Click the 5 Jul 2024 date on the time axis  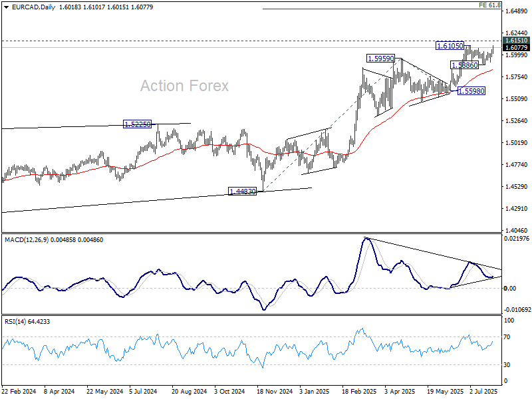click(143, 391)
